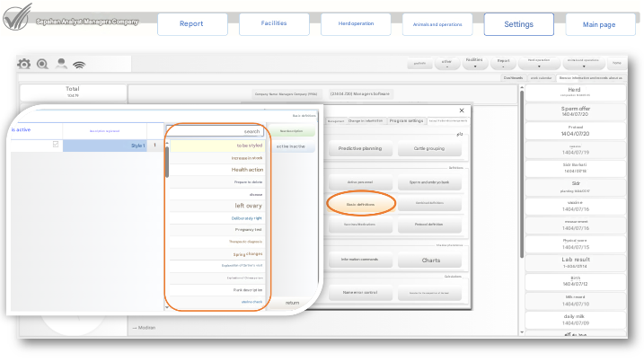This screenshot has width=644, height=362.
Task: Switch to the Dashboards tab
Action: click(x=514, y=77)
